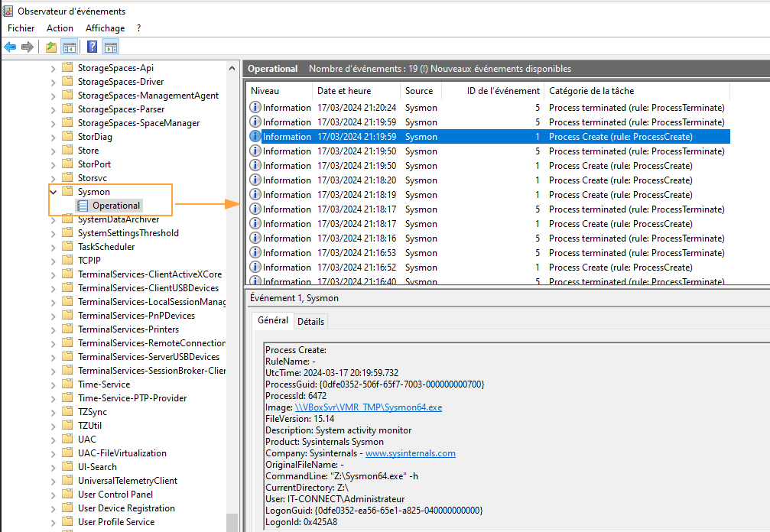Screen dimensions: 770x532
Task: Collapse the Sysmon tree node
Action: [54, 192]
